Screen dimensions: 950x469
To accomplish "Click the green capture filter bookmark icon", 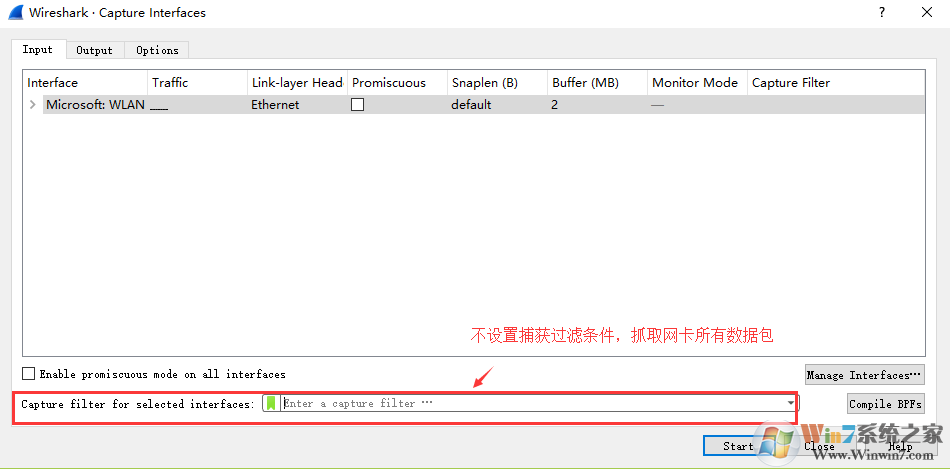I will click(271, 403).
